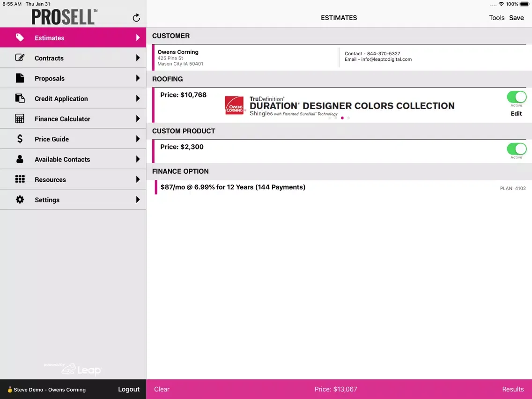This screenshot has height=399, width=532.
Task: Click the Owens Corning customer name
Action: (178, 52)
